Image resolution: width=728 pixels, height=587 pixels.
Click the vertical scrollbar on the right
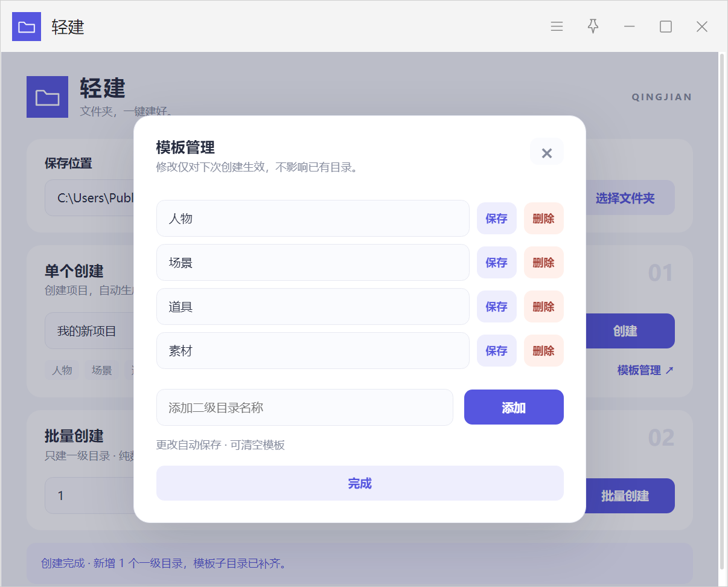(x=722, y=311)
